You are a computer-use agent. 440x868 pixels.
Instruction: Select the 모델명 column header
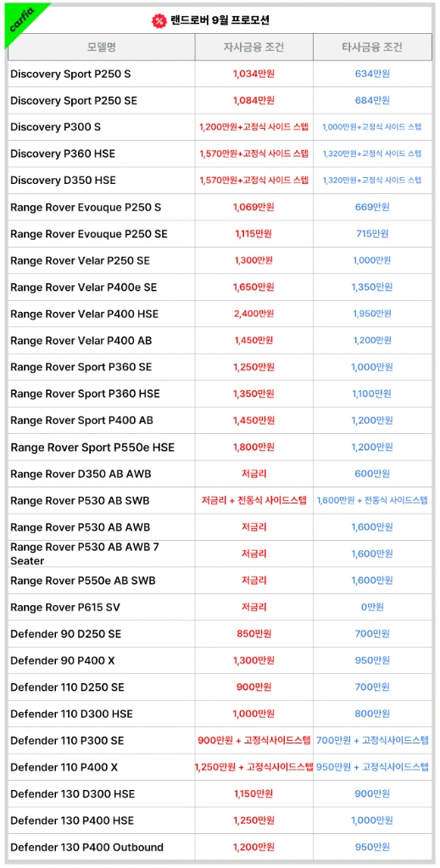click(x=101, y=47)
